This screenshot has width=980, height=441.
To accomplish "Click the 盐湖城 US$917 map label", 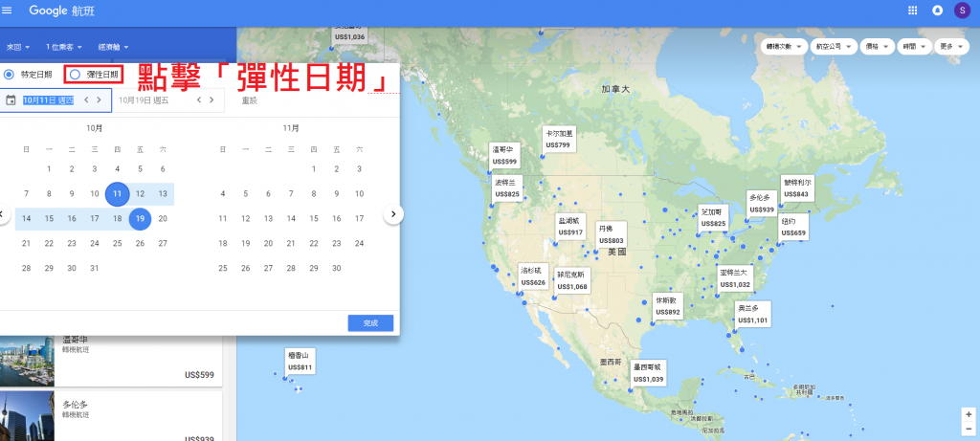I will (x=570, y=227).
